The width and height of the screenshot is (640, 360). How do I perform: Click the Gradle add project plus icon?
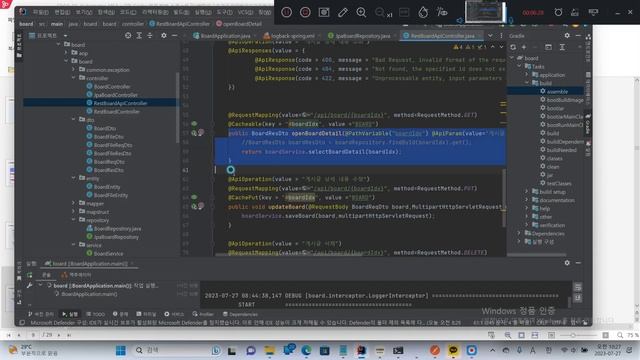[524, 47]
